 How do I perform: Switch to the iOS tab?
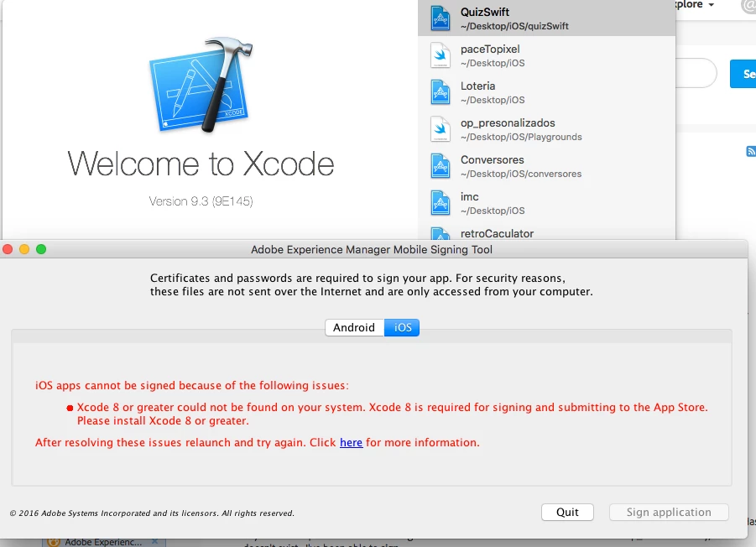pos(402,328)
